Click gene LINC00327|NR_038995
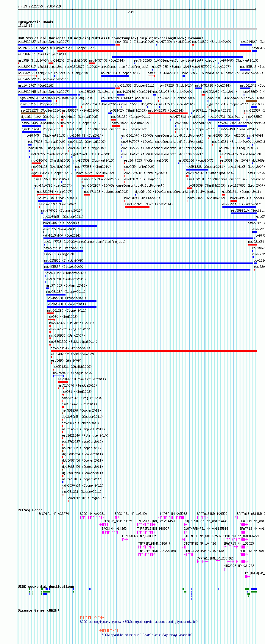The height and width of the screenshot is (644, 265). [x=139, y=536]
